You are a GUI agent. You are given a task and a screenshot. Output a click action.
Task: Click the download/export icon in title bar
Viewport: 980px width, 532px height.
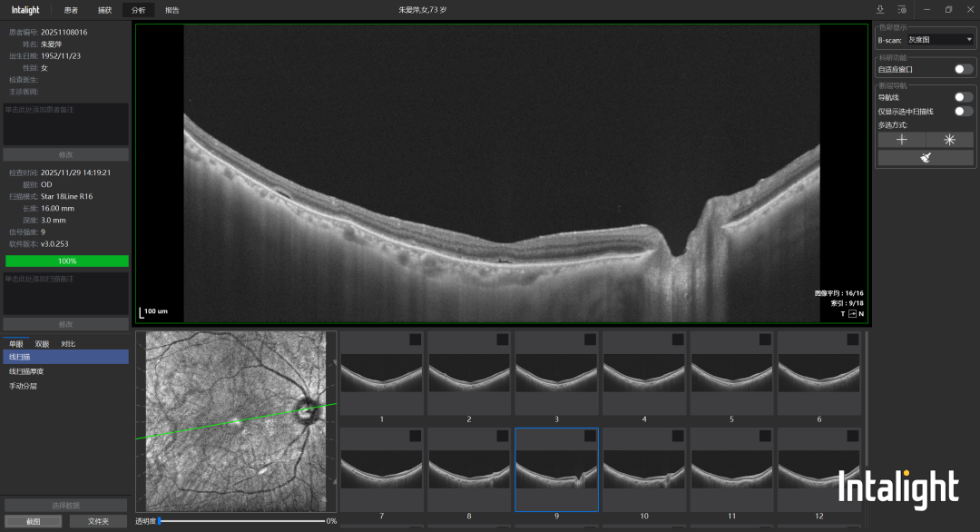tap(879, 9)
